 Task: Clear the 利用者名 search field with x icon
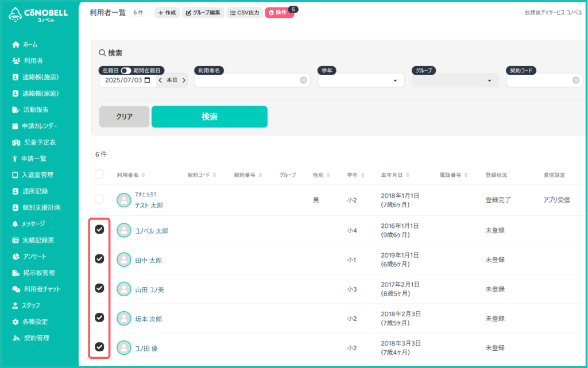point(303,80)
